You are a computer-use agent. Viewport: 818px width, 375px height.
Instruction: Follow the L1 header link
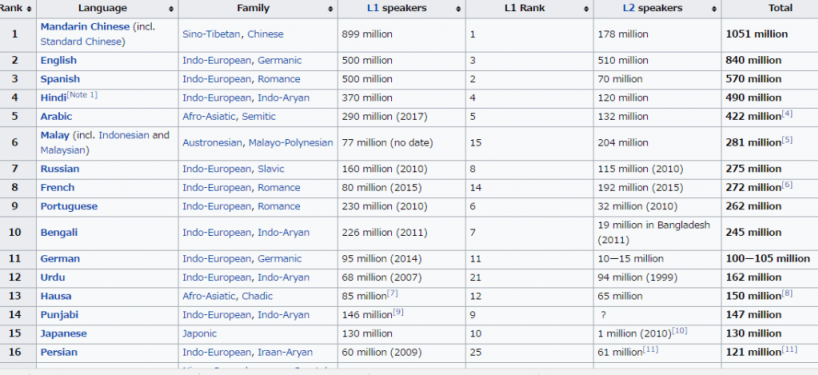click(373, 8)
